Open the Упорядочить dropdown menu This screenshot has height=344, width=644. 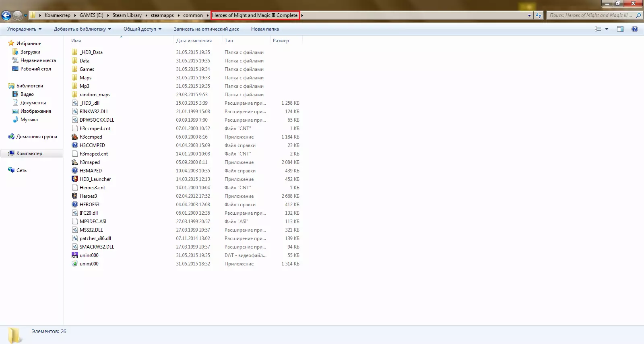coord(24,29)
